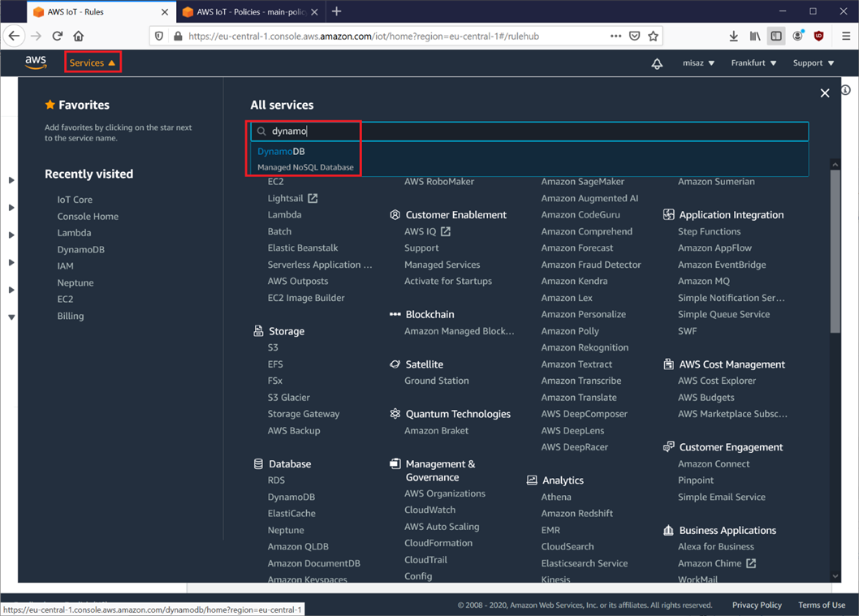
Task: Open the Frankfurt region dropdown
Action: (753, 63)
